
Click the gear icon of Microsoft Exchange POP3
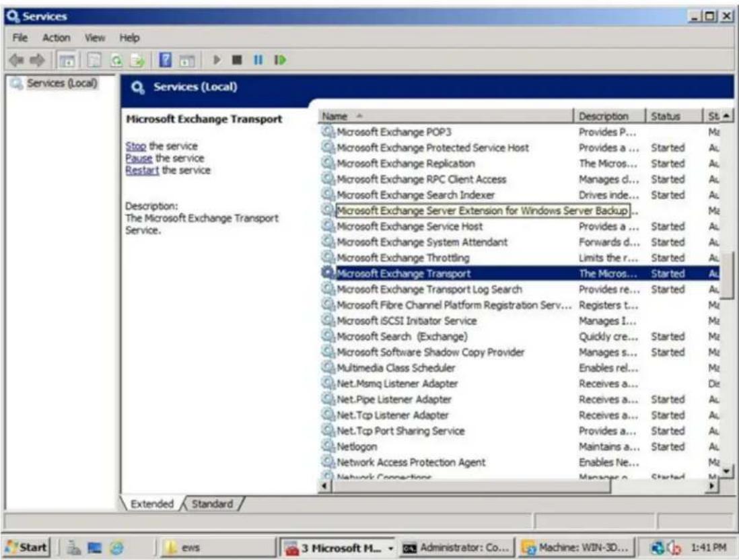[x=328, y=131]
